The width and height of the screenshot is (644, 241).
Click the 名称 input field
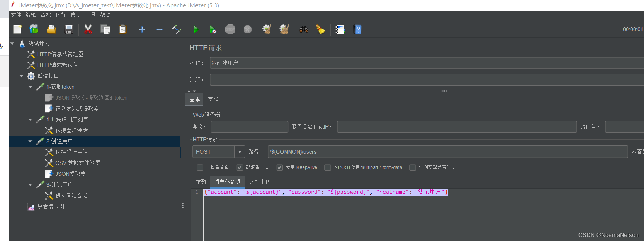pos(427,63)
